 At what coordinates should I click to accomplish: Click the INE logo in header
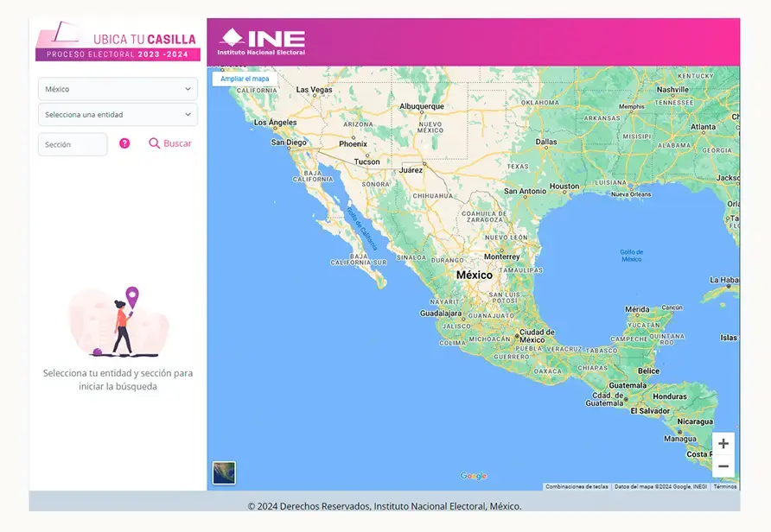pos(262,41)
